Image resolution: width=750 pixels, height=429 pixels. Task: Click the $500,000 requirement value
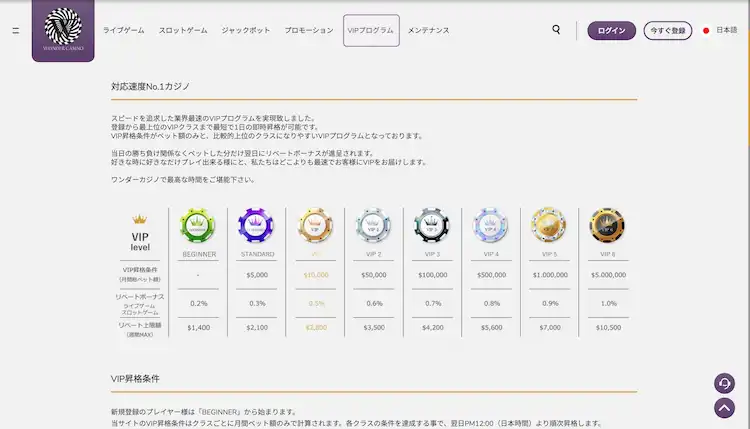point(491,275)
